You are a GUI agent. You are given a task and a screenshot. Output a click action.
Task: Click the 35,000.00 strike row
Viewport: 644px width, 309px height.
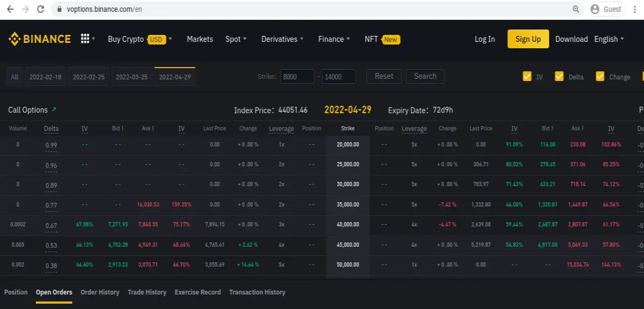pyautogui.click(x=322, y=205)
